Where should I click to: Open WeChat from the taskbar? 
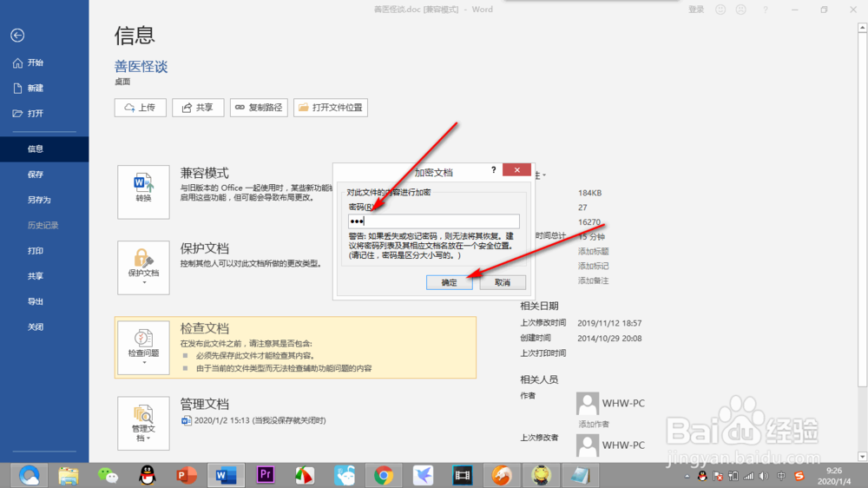[108, 475]
